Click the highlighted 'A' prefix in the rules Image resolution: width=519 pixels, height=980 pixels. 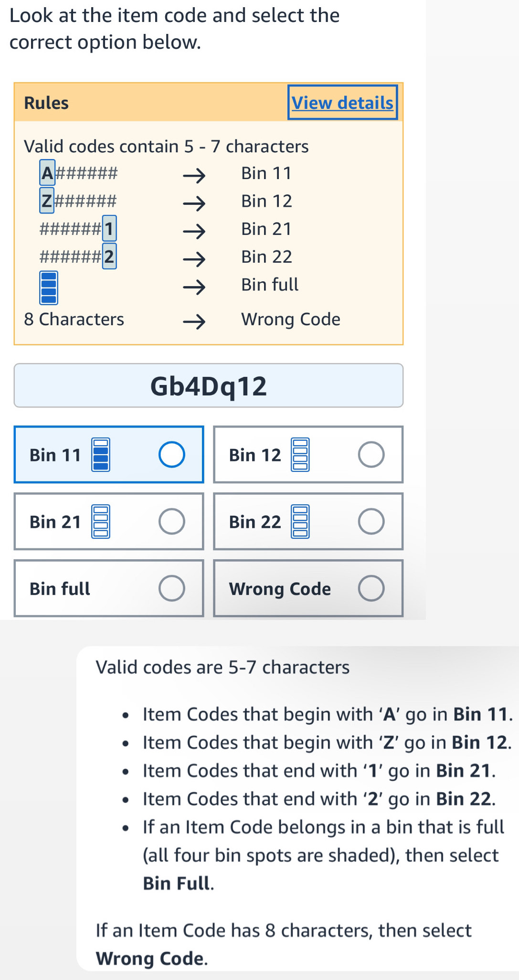47,173
